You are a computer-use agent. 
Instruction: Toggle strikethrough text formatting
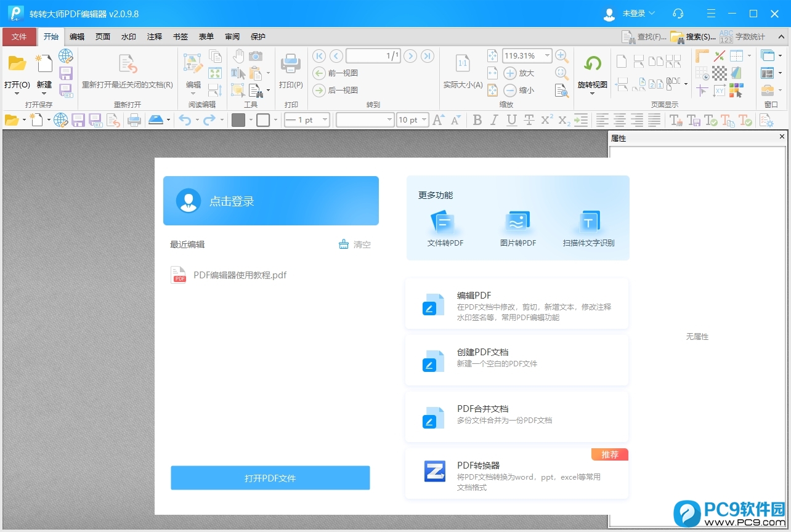click(x=529, y=120)
